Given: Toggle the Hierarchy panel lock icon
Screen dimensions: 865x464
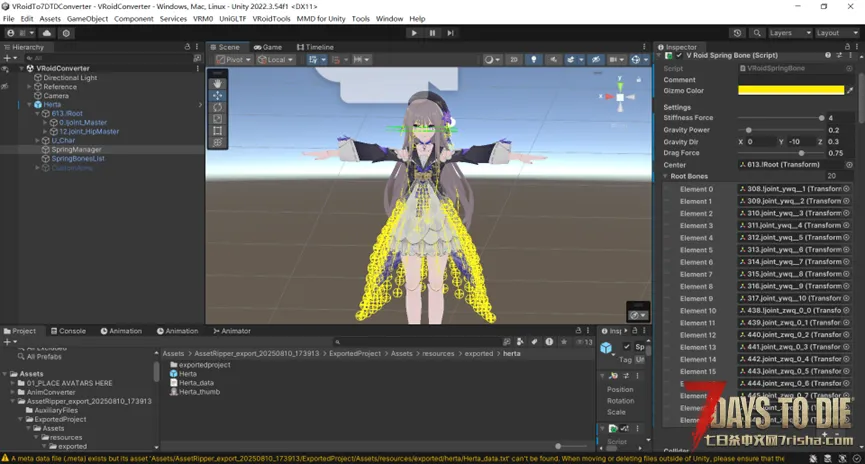Looking at the screenshot, I should coord(187,47).
